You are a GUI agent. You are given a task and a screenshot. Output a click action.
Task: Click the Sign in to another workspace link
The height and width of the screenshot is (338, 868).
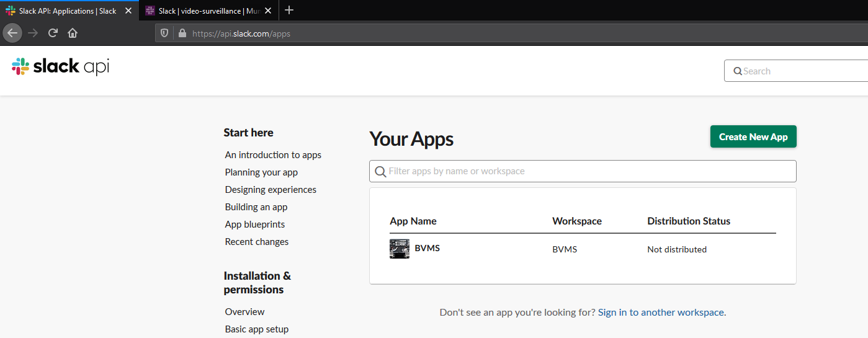click(x=661, y=313)
